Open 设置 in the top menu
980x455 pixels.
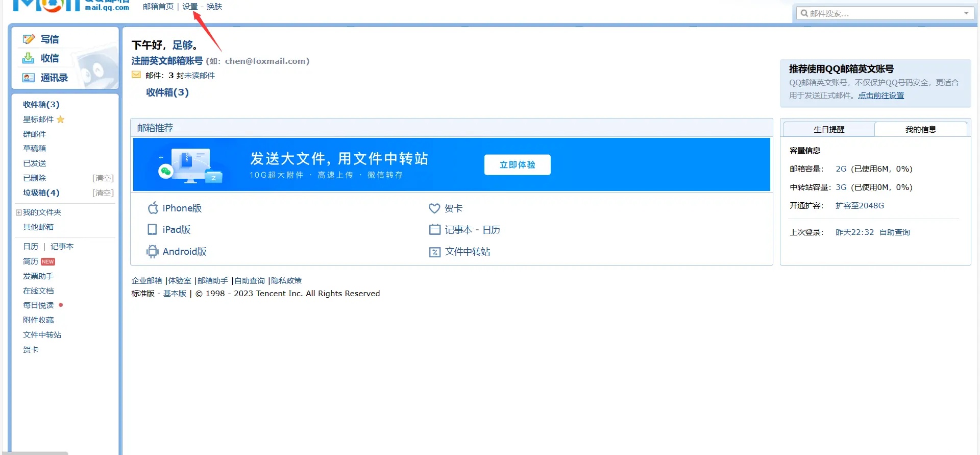[x=190, y=7]
